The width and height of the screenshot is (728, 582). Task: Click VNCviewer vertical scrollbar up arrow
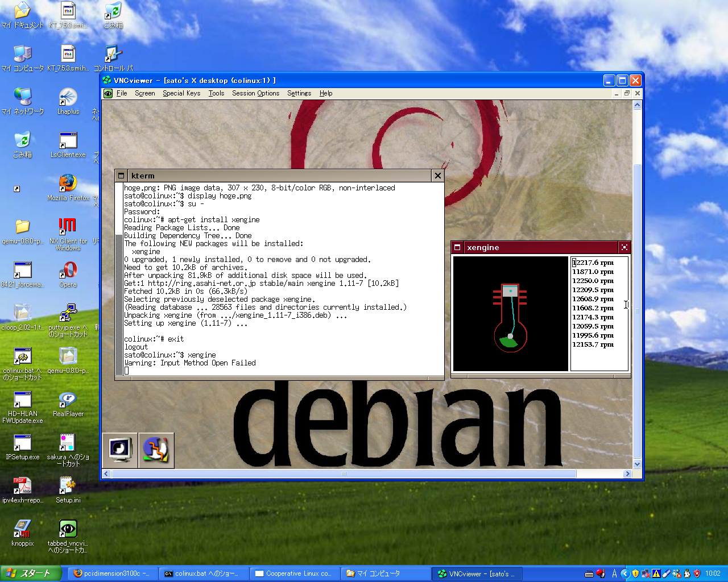(637, 105)
